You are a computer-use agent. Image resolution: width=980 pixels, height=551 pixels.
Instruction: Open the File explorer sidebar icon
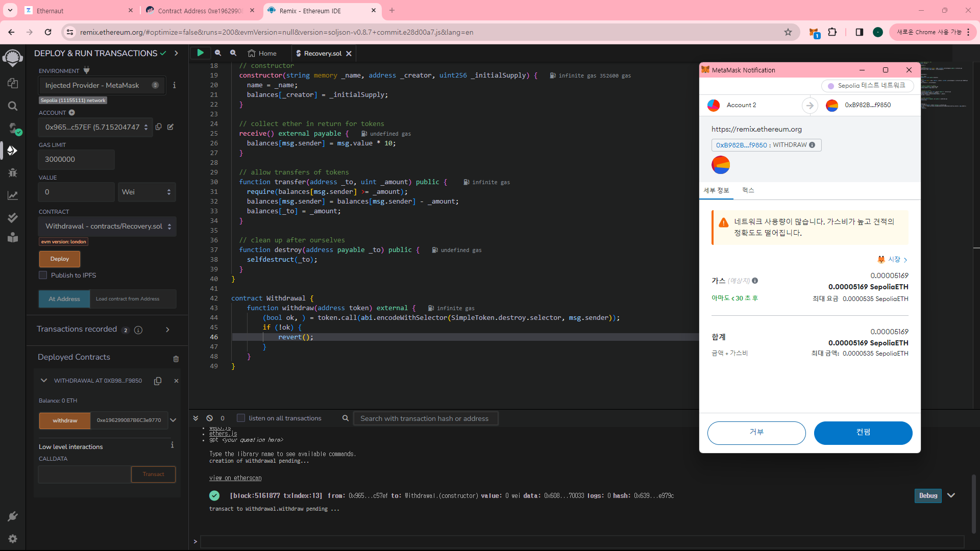point(13,83)
